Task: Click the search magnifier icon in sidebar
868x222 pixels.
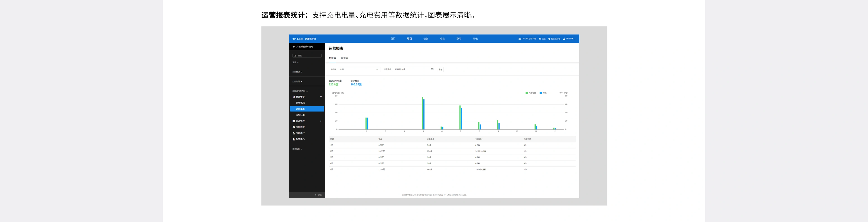Action: [295, 56]
